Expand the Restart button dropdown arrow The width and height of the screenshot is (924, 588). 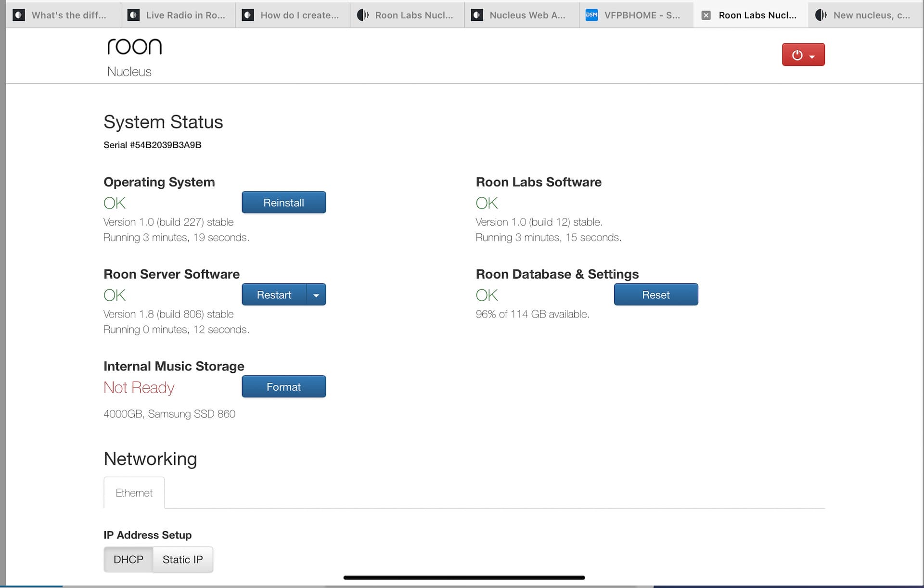point(316,294)
